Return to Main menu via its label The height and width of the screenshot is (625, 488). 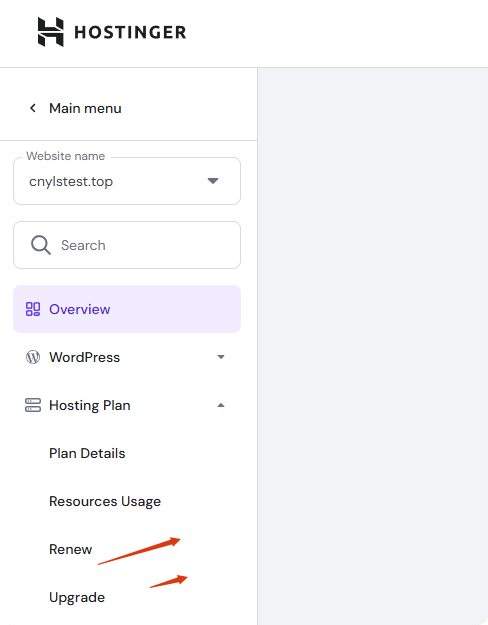(x=85, y=108)
